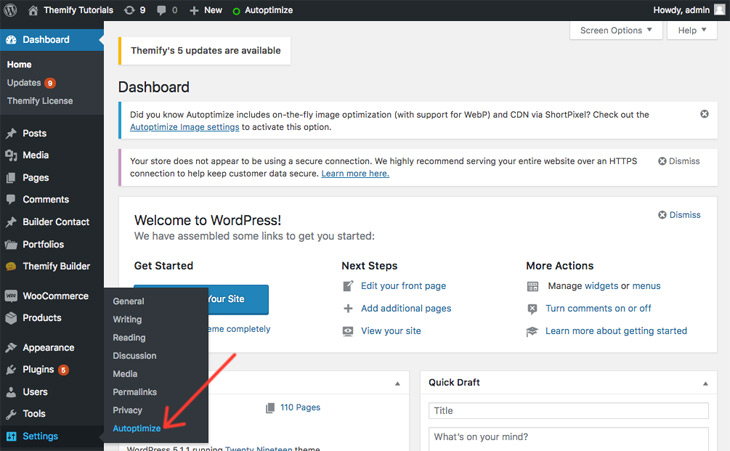
Task: Select General in the Settings flyout
Action: 128,301
